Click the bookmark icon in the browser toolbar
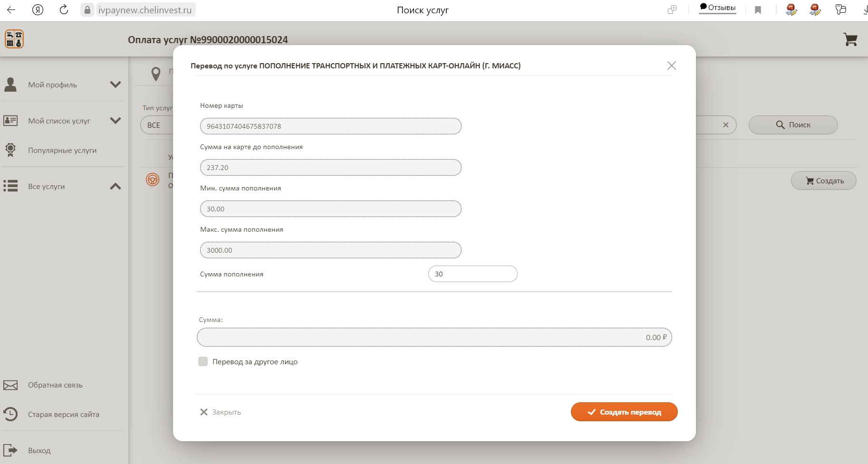Screen dimensions: 868x464 (x=758, y=10)
